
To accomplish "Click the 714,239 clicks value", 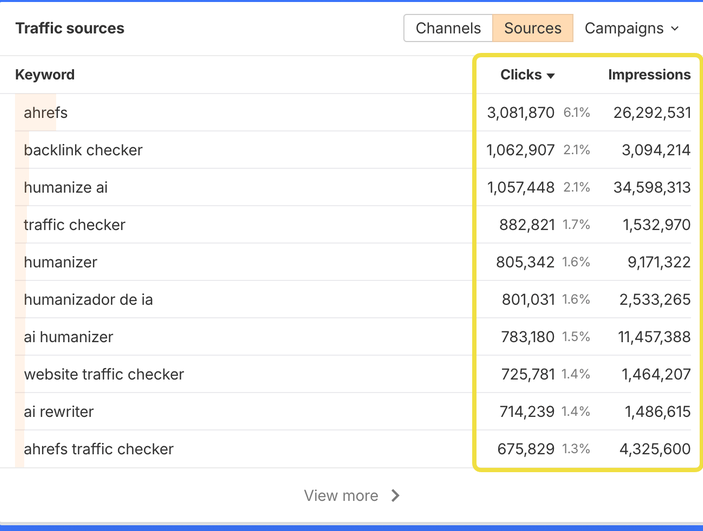I will coord(527,412).
